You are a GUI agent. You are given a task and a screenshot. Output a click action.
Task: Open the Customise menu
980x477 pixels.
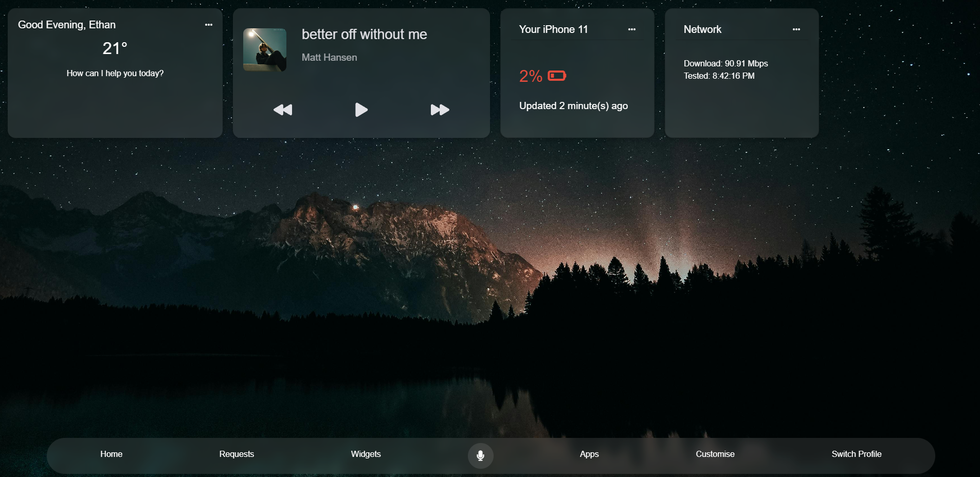tap(715, 454)
